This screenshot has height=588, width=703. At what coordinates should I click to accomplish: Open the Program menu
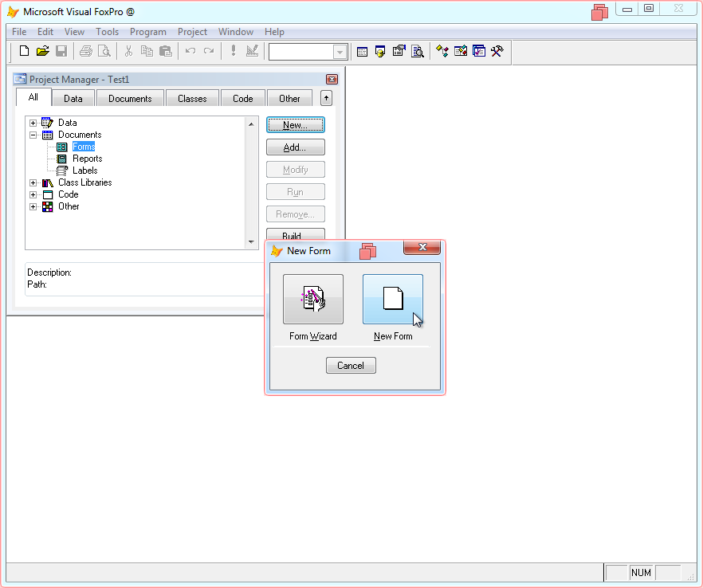148,32
